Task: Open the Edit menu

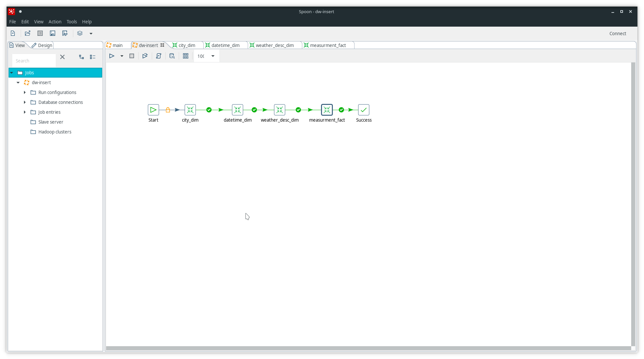Action: [25, 22]
